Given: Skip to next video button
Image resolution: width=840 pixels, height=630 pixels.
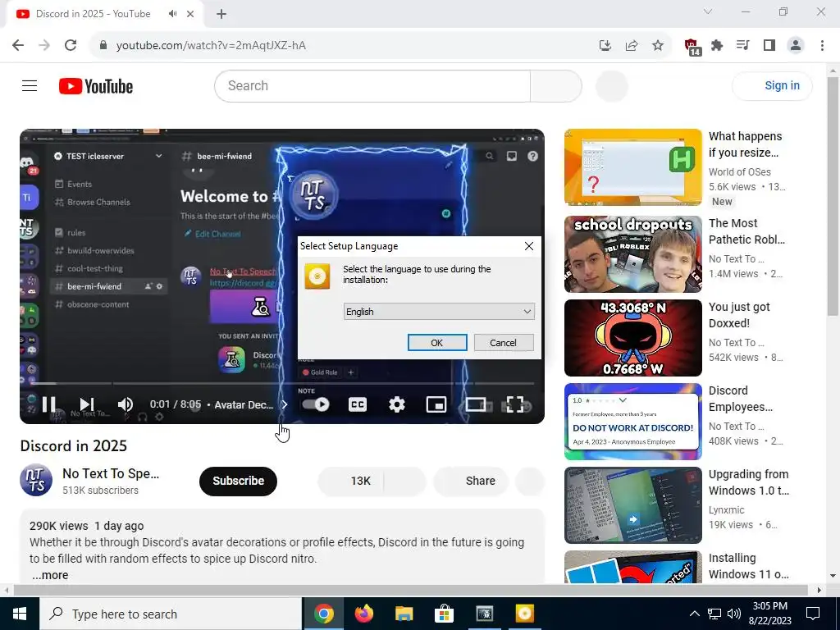Looking at the screenshot, I should tap(87, 404).
